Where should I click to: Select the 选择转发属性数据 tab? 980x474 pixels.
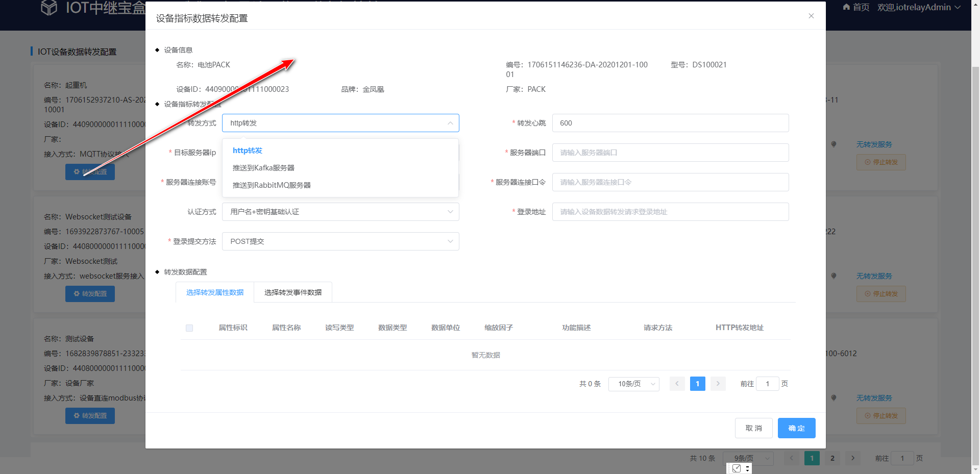214,292
